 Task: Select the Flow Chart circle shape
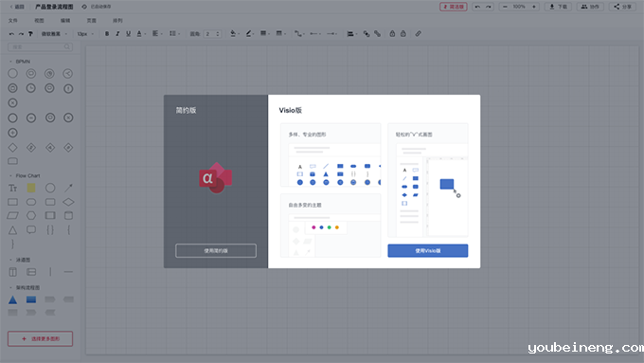[50, 188]
